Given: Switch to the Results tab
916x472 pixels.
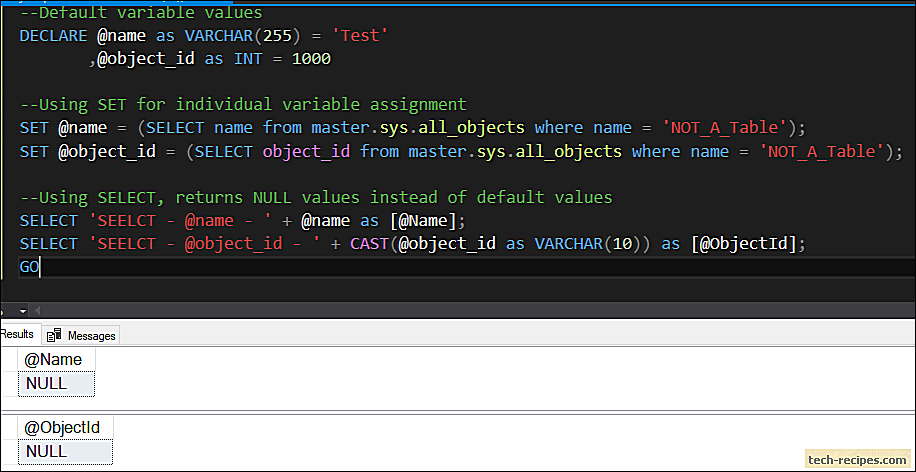Looking at the screenshot, I should [x=18, y=334].
